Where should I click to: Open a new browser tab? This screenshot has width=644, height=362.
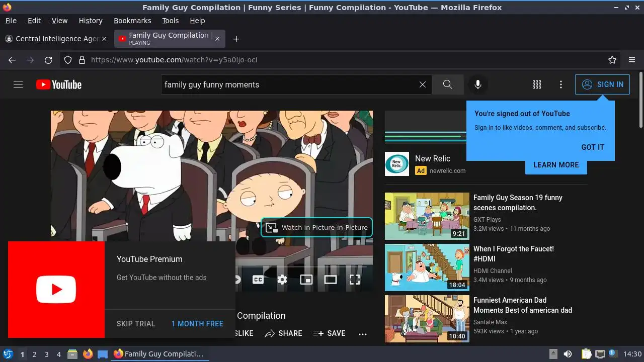[236, 39]
